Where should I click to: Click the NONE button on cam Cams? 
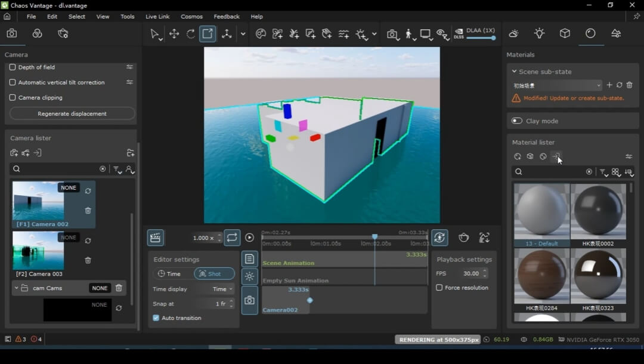pyautogui.click(x=100, y=288)
